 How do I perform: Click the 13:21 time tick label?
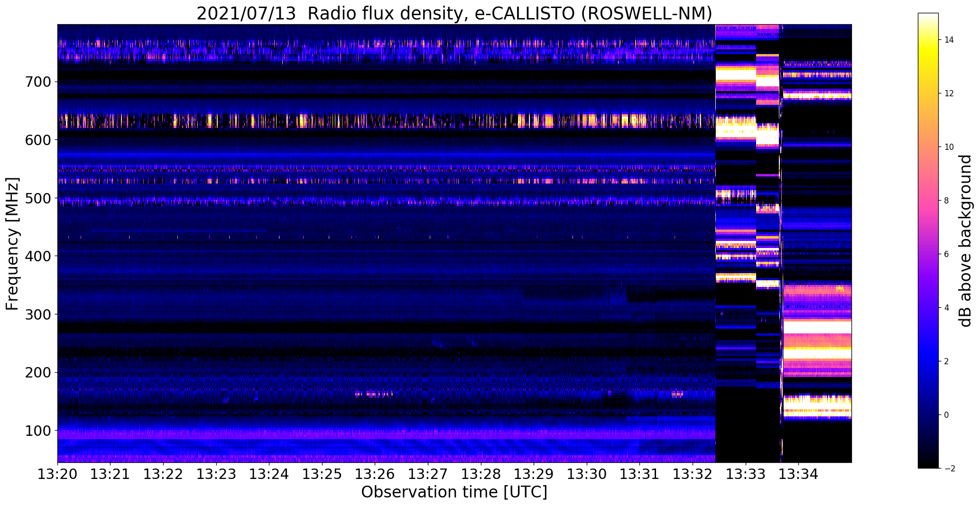111,473
